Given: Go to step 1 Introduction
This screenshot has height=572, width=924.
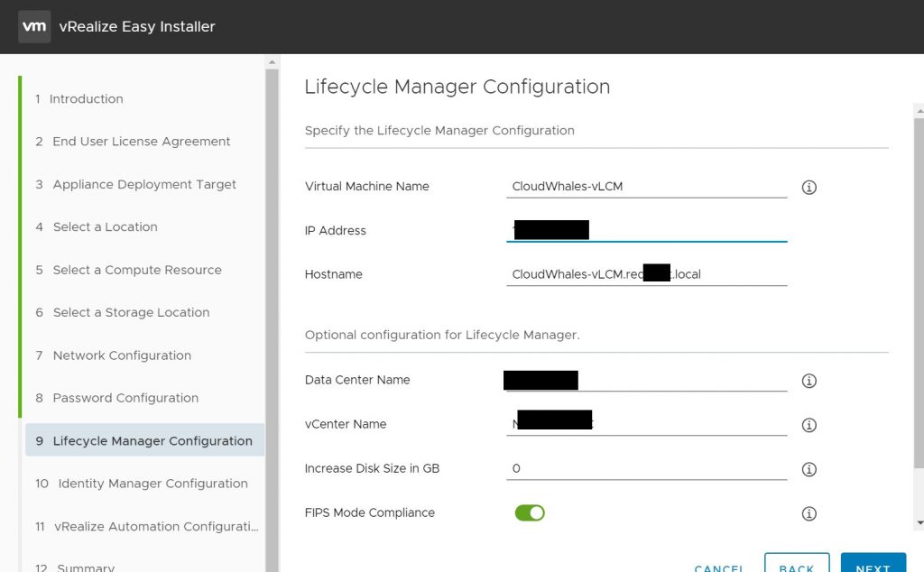Looking at the screenshot, I should 79,99.
